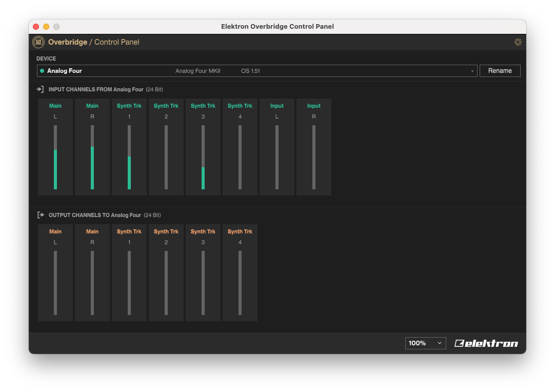Click the green Input label above L
This screenshot has height=392, width=555.
[277, 106]
